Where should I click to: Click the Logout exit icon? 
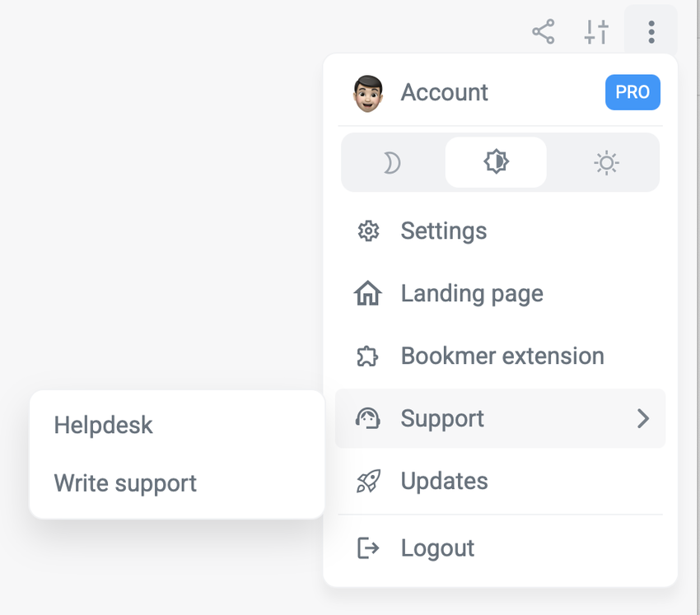click(368, 548)
